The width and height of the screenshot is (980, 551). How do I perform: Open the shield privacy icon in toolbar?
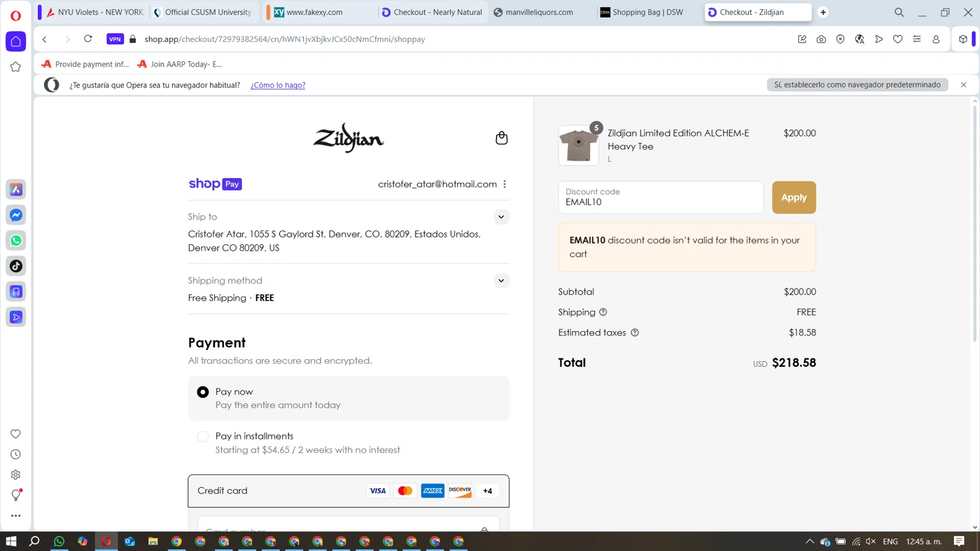point(840,39)
